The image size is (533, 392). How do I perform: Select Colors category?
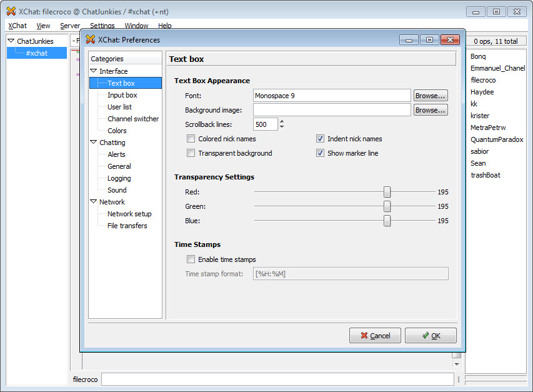coord(117,131)
